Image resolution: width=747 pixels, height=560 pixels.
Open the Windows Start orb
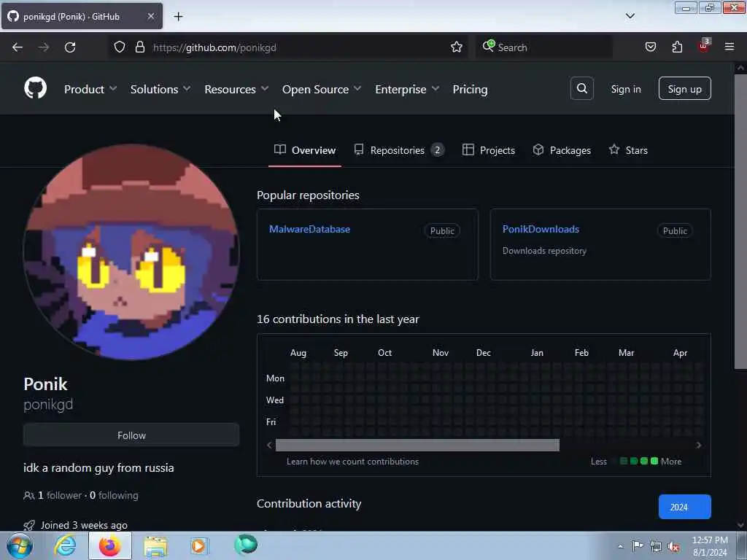pyautogui.click(x=20, y=545)
